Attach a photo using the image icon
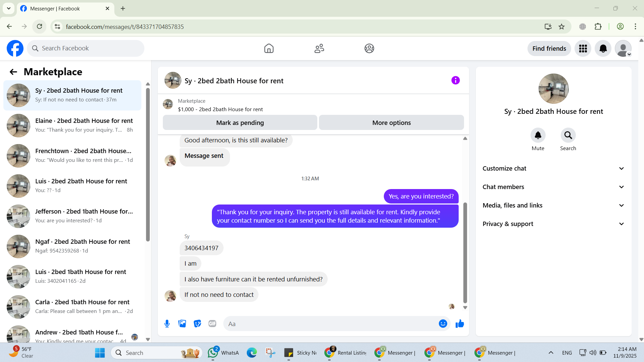 182,324
